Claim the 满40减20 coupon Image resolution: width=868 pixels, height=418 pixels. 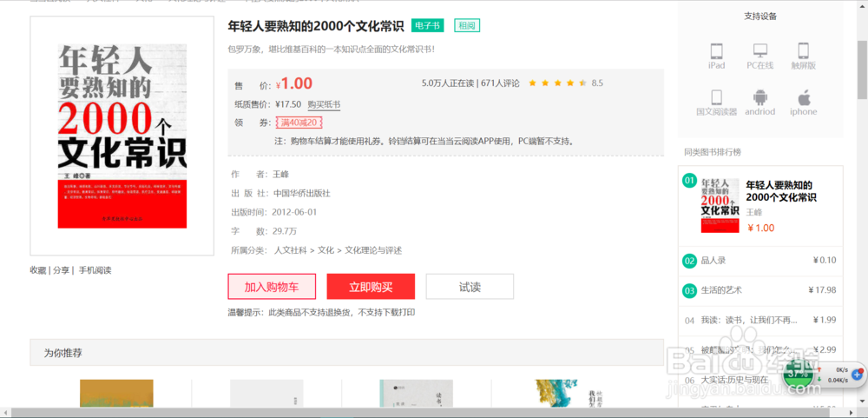tap(299, 123)
